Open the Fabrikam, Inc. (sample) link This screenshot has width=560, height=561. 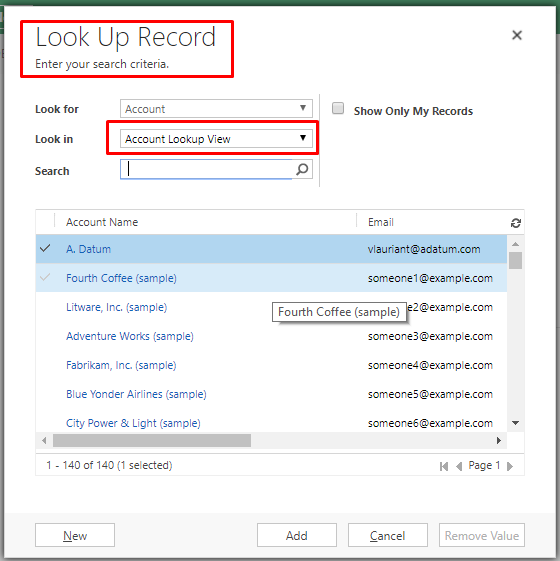tap(121, 365)
